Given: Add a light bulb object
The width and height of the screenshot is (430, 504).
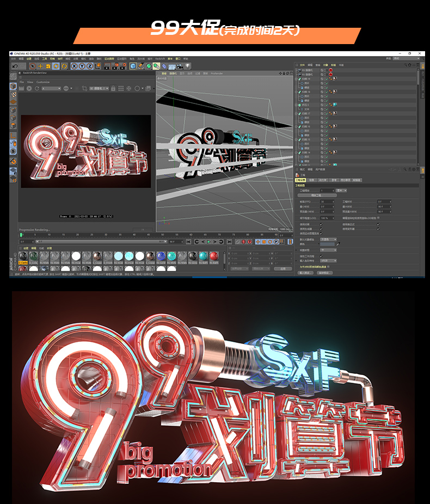Looking at the screenshot, I should tap(188, 66).
